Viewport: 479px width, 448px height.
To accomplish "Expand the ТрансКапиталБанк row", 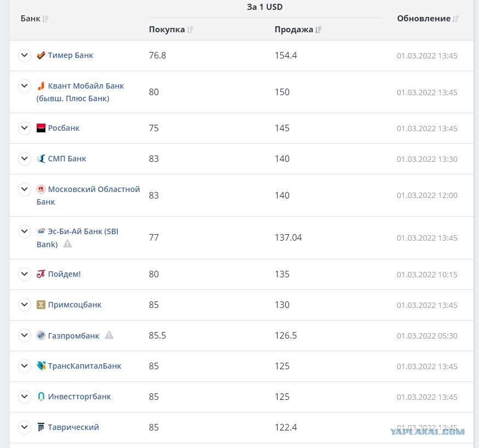I will tap(25, 366).
